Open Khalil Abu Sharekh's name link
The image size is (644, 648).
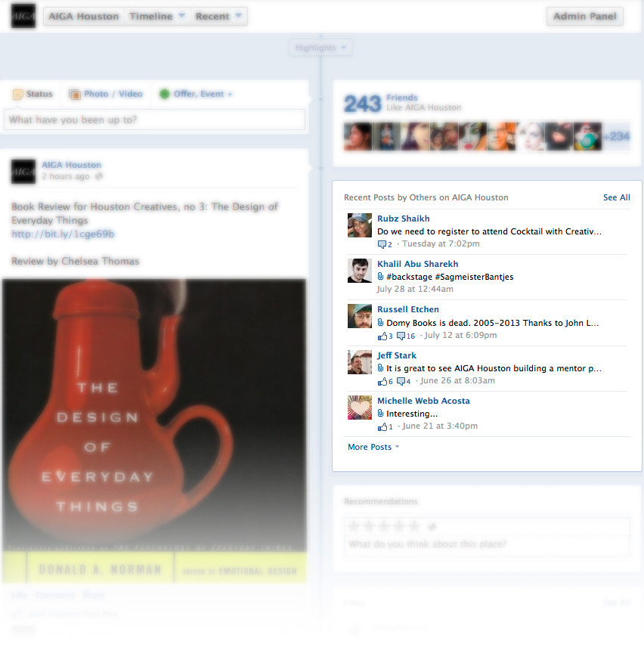418,264
